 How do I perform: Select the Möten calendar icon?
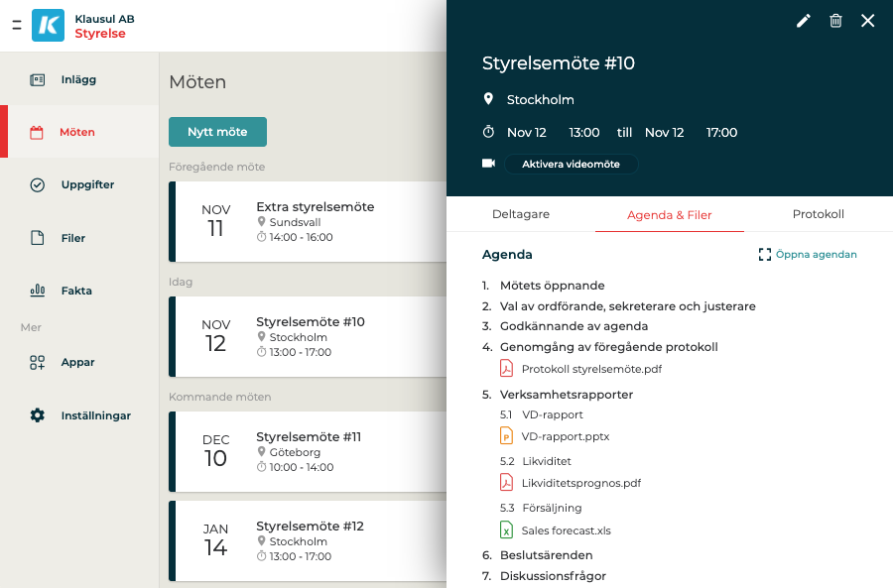[x=38, y=130]
